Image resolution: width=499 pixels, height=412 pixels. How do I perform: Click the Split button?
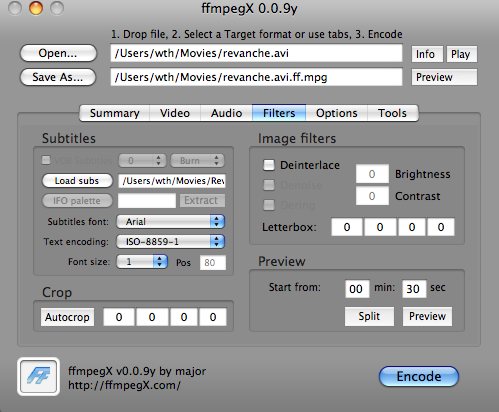click(x=369, y=316)
